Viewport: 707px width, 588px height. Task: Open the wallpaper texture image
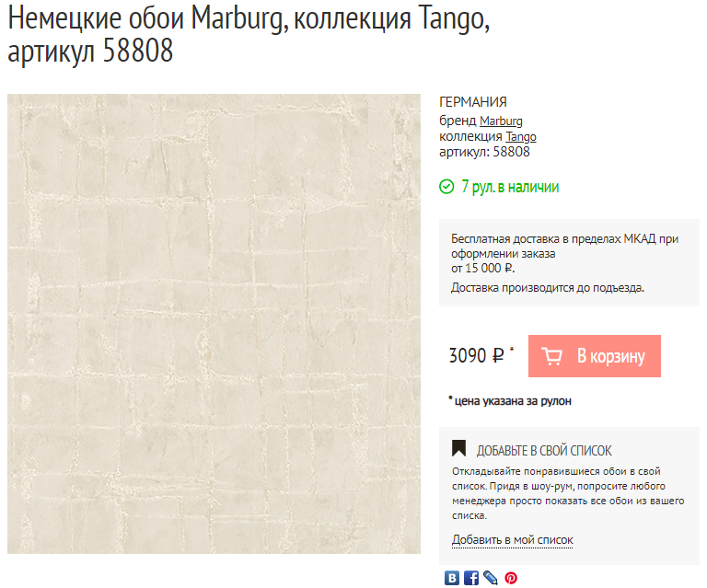click(x=214, y=324)
